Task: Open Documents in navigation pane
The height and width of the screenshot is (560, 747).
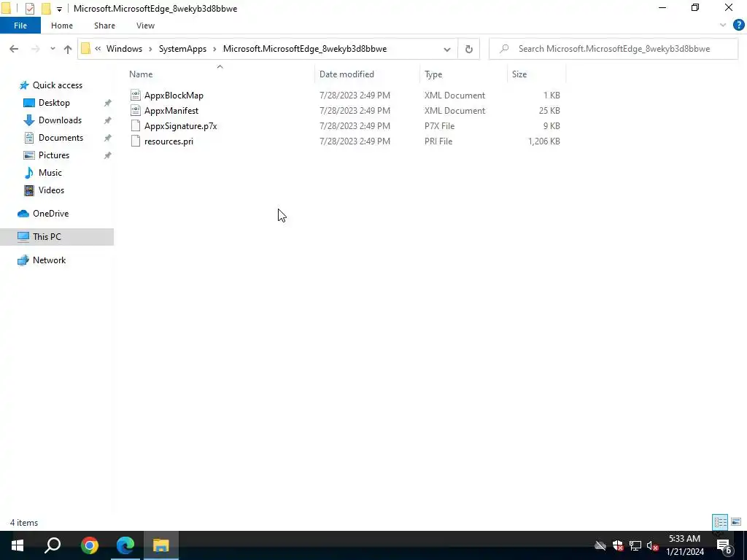Action: coord(61,138)
